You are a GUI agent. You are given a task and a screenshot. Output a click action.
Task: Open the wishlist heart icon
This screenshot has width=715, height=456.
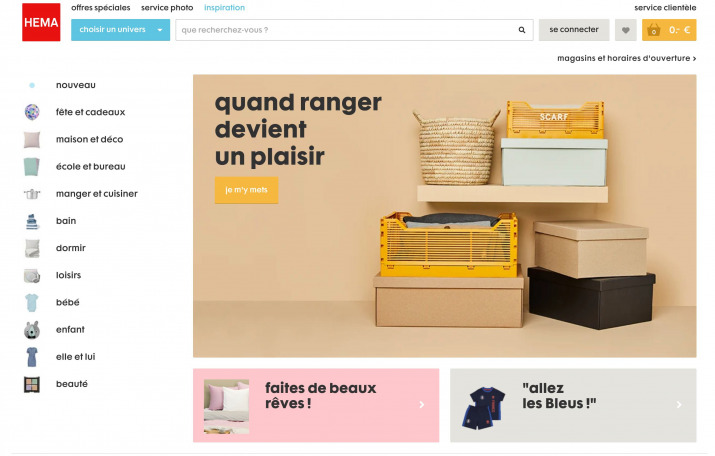point(626,30)
